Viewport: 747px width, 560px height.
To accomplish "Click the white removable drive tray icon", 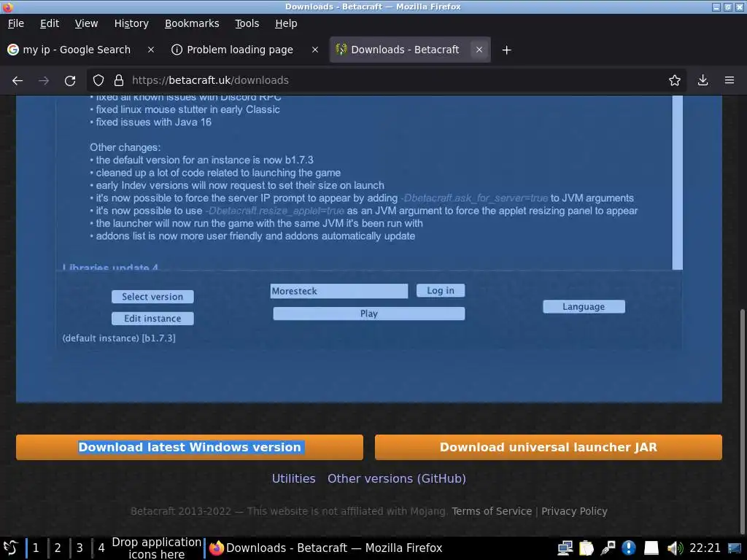I will 651,548.
